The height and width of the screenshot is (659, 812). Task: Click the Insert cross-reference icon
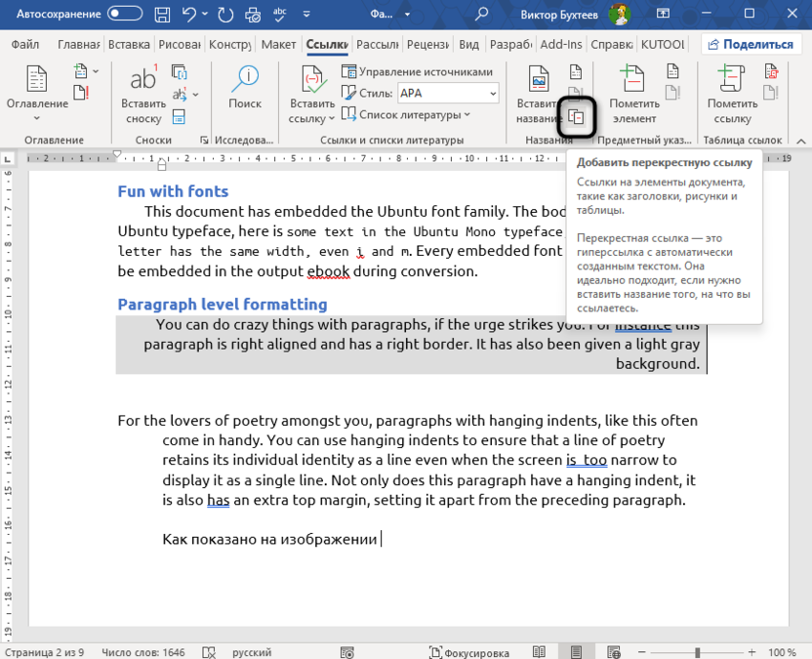pyautogui.click(x=577, y=117)
